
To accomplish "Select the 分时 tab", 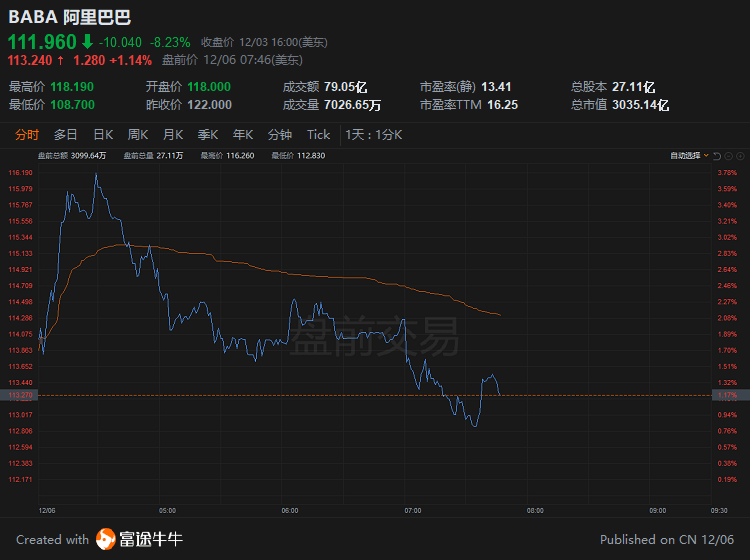I will coord(26,135).
